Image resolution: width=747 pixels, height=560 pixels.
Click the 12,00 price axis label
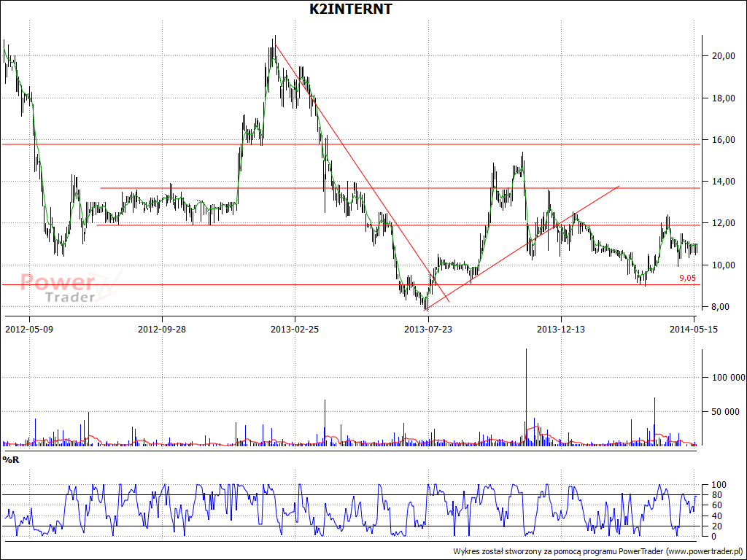723,223
